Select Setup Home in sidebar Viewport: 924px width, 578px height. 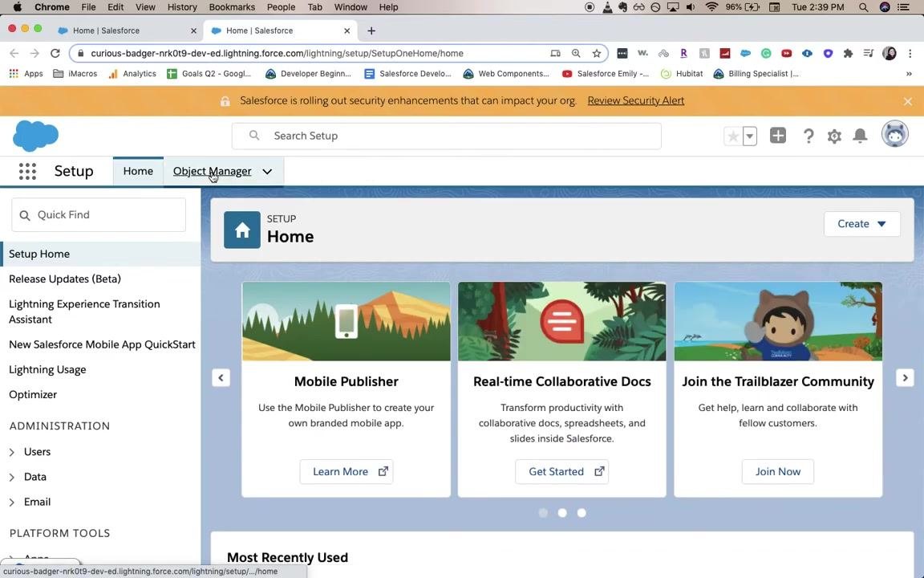100,254
